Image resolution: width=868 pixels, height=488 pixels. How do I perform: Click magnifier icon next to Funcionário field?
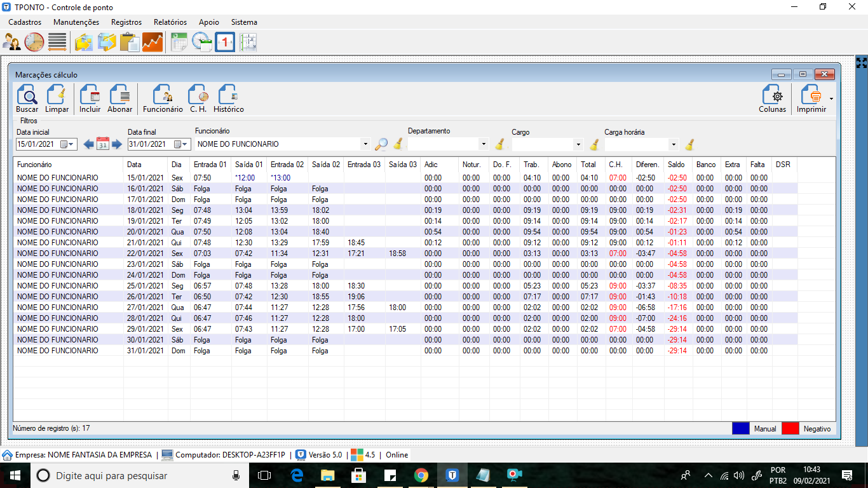[x=381, y=144]
